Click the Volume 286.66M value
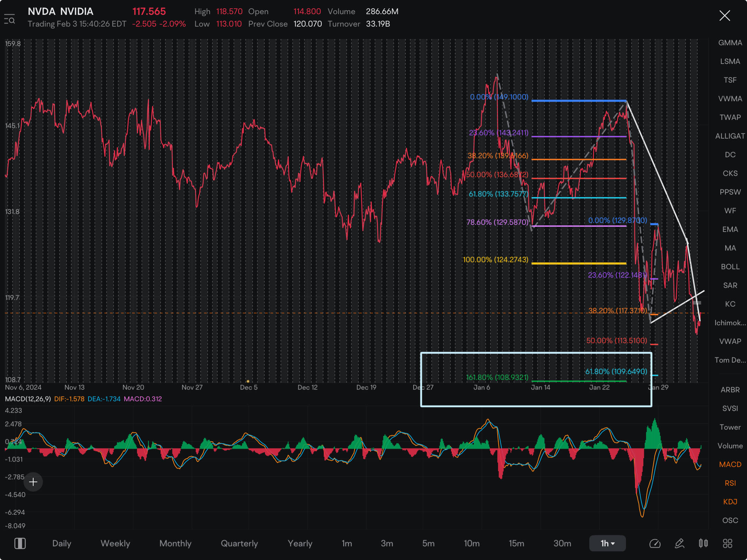The width and height of the screenshot is (747, 560). (382, 11)
